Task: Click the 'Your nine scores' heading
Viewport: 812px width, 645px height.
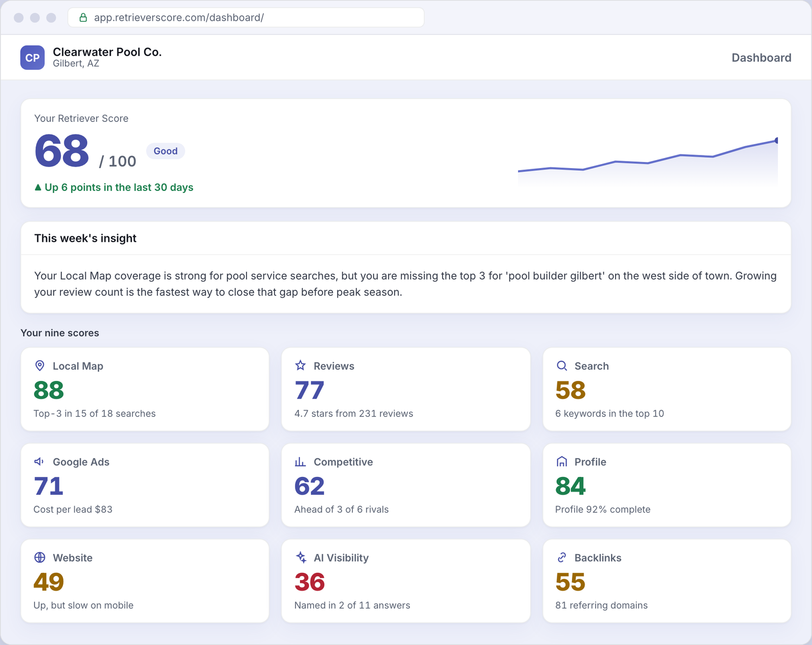Action: tap(60, 333)
